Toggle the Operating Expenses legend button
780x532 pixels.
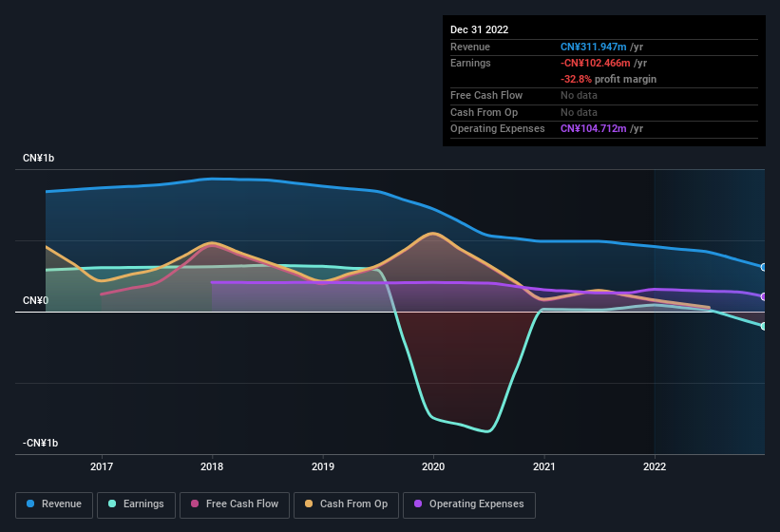pos(469,504)
